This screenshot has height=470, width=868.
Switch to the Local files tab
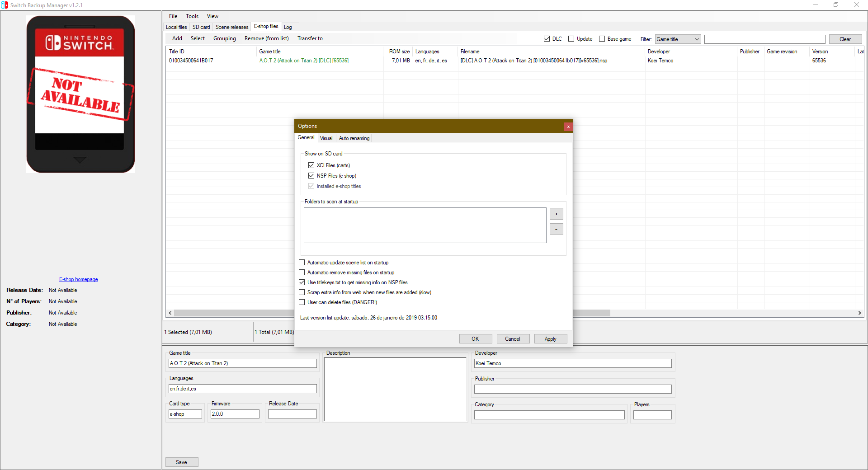176,27
